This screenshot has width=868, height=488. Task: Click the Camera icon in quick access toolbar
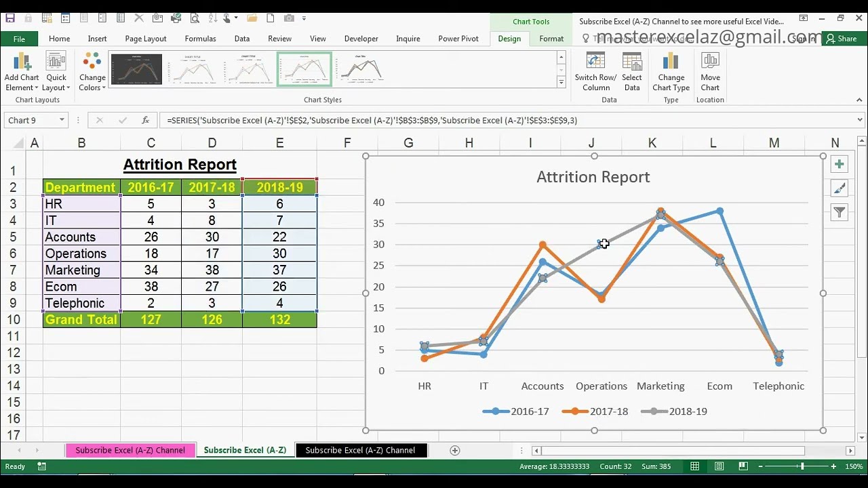[289, 18]
